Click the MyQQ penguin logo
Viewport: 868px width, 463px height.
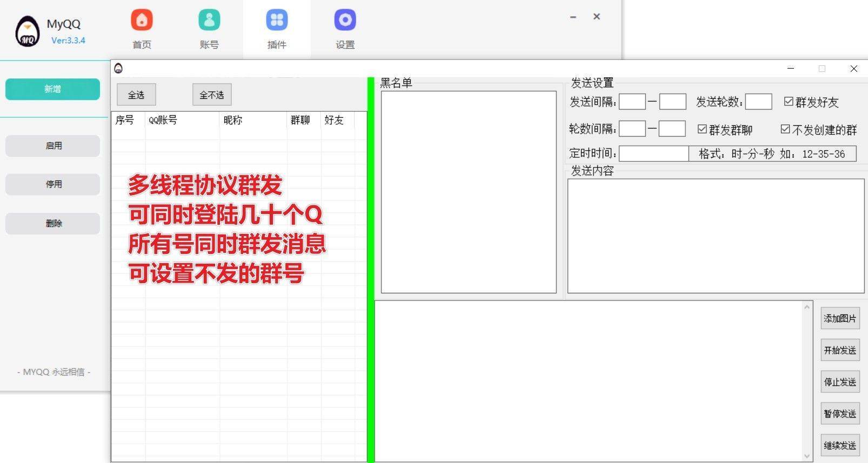coord(27,32)
